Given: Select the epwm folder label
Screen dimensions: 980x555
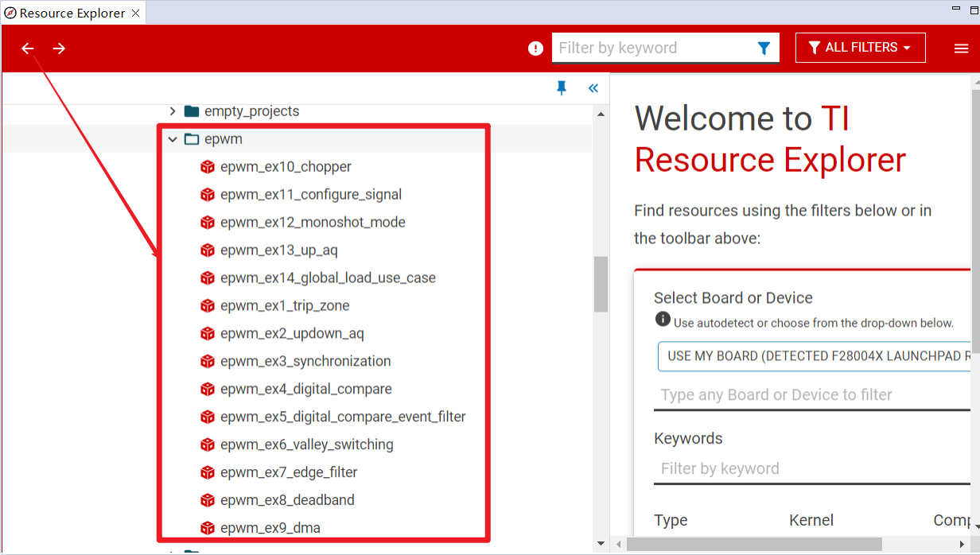Looking at the screenshot, I should (224, 139).
